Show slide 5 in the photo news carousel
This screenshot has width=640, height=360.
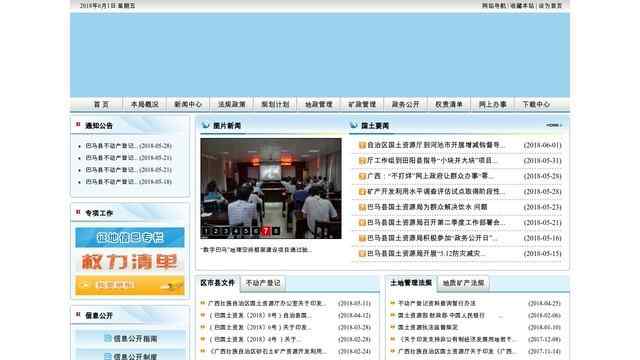click(x=246, y=231)
